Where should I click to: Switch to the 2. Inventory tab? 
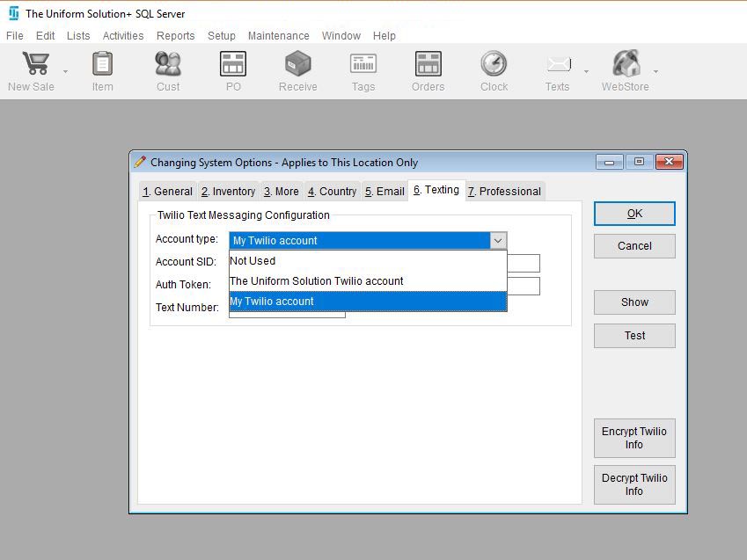click(228, 192)
